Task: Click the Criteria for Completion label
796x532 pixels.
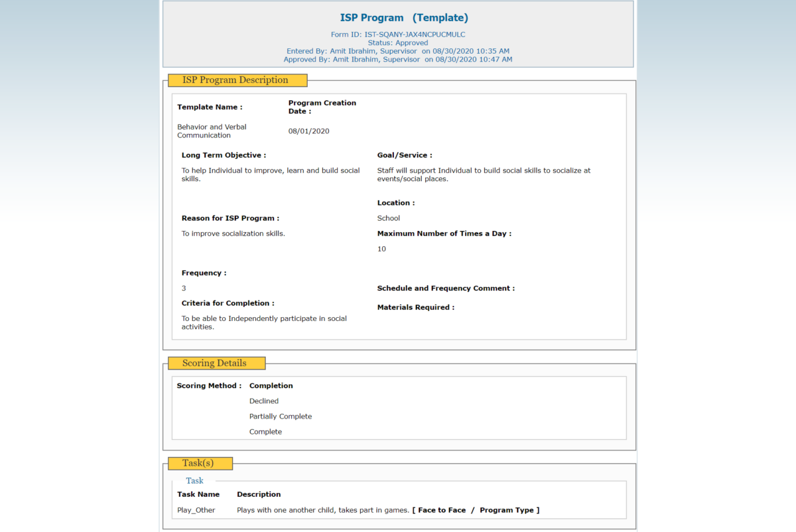Action: [x=228, y=303]
